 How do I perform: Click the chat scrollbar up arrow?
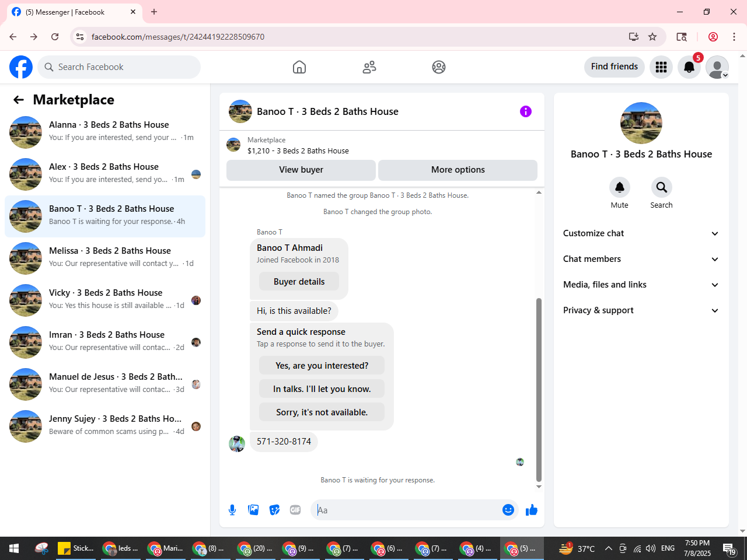(x=539, y=192)
